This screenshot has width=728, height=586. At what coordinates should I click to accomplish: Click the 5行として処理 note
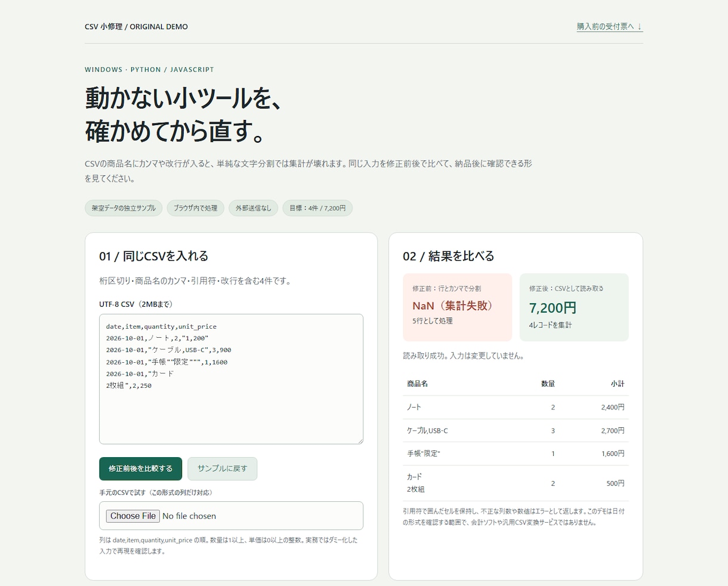[x=433, y=320]
